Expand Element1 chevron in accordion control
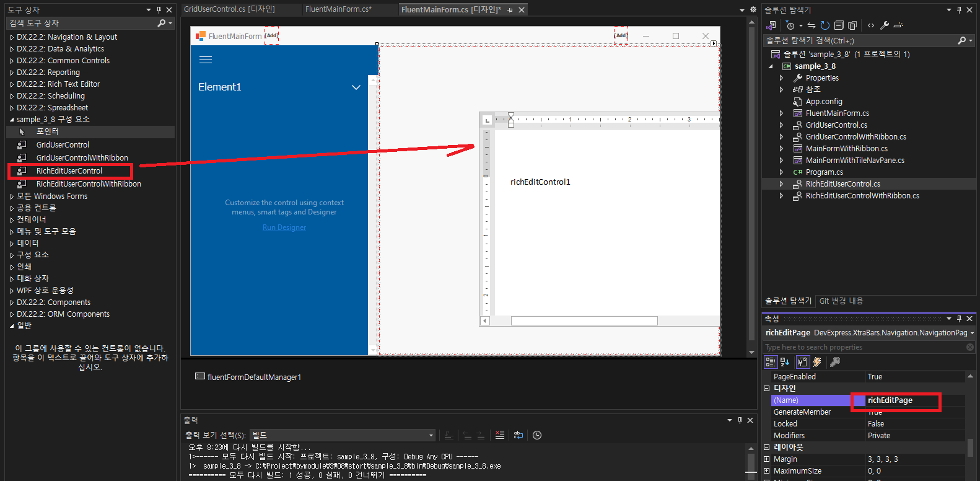This screenshot has width=980, height=481. click(356, 87)
